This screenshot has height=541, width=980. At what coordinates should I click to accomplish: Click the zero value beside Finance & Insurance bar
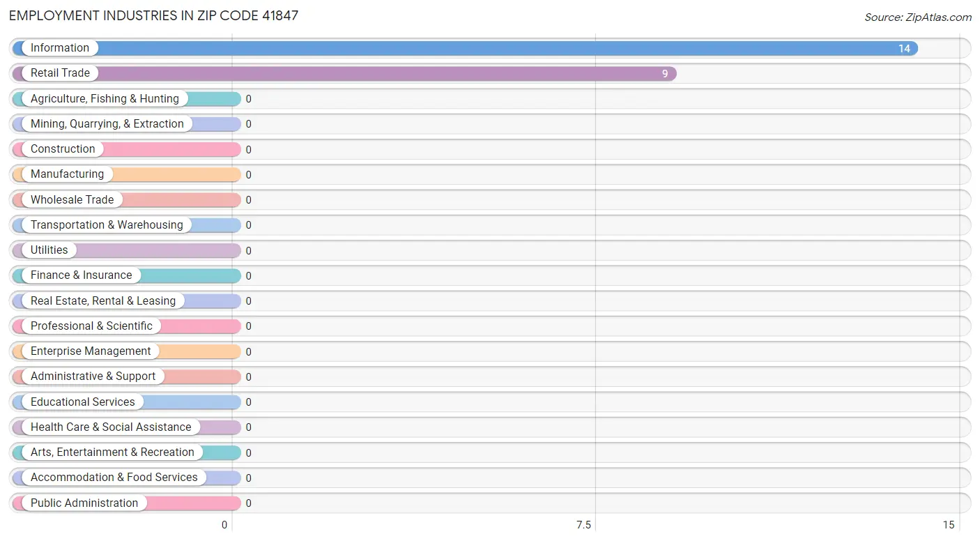click(x=248, y=276)
